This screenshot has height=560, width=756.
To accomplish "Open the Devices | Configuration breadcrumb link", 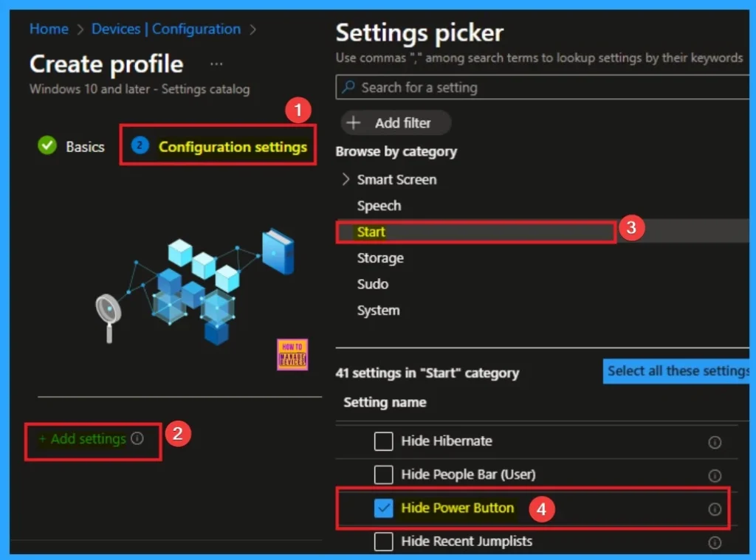I will click(166, 29).
